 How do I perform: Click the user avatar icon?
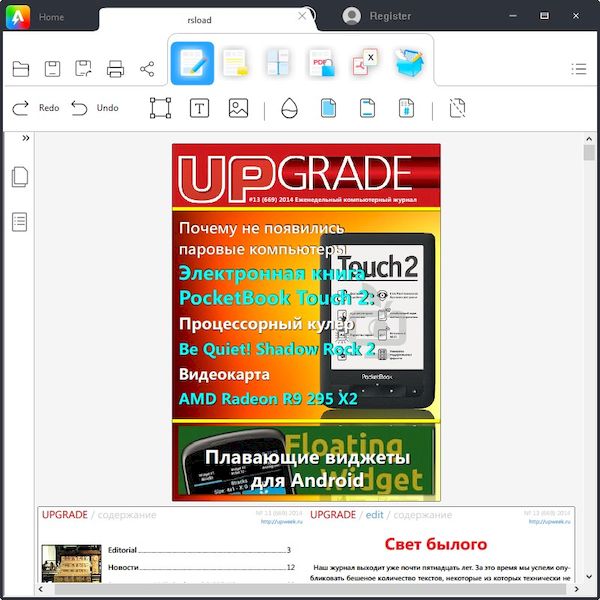coord(351,16)
